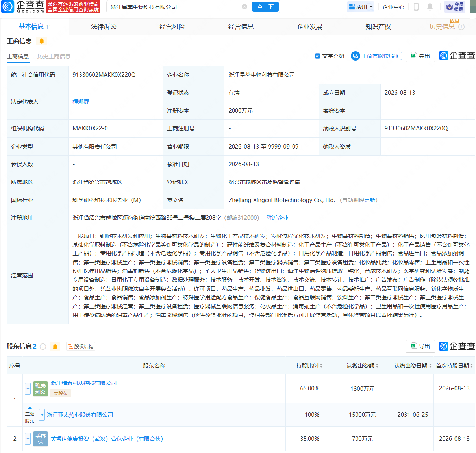This screenshot has height=453, width=476.
Task: Click the 15000万元 capital value
Action: click(363, 415)
